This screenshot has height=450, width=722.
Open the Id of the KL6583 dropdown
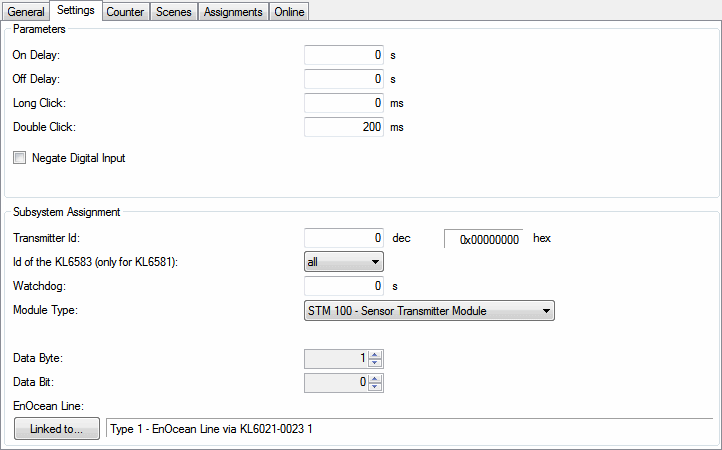pyautogui.click(x=344, y=262)
